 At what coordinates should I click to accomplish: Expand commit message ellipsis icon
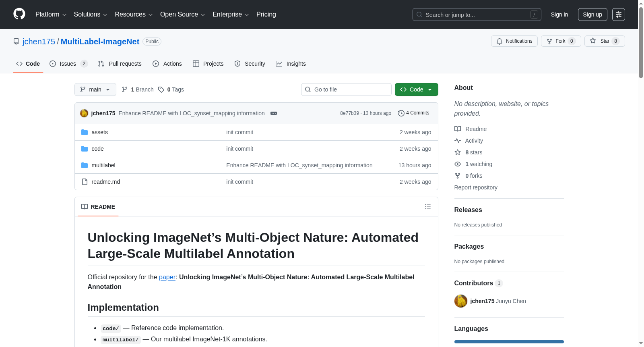pyautogui.click(x=274, y=113)
